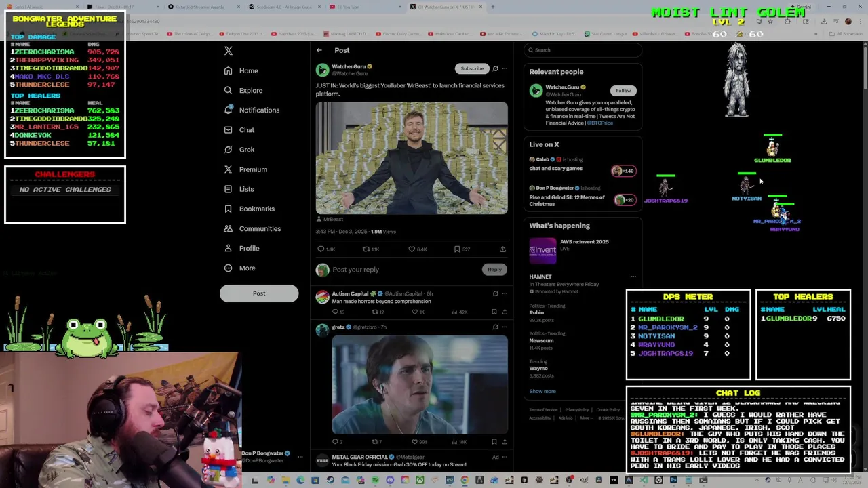Open Notifications in the sidebar
Viewport: 868px width, 488px height.
pos(251,110)
